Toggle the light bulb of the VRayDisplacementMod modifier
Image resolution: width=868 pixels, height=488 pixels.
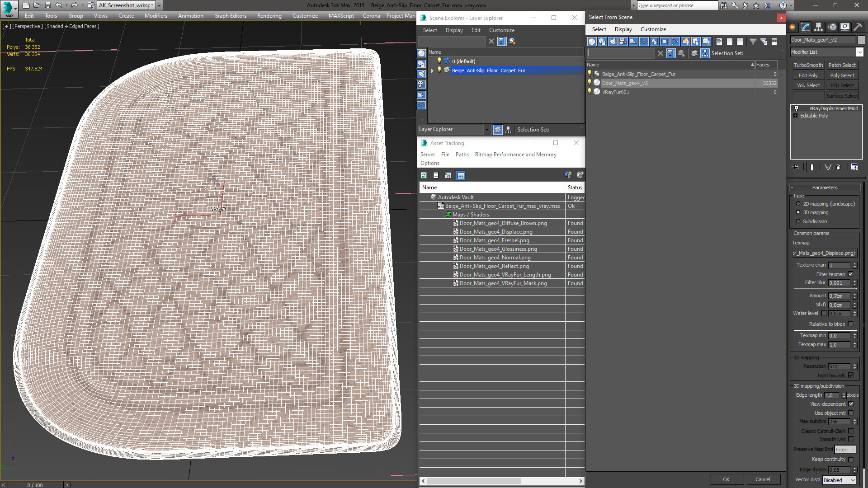pyautogui.click(x=797, y=108)
